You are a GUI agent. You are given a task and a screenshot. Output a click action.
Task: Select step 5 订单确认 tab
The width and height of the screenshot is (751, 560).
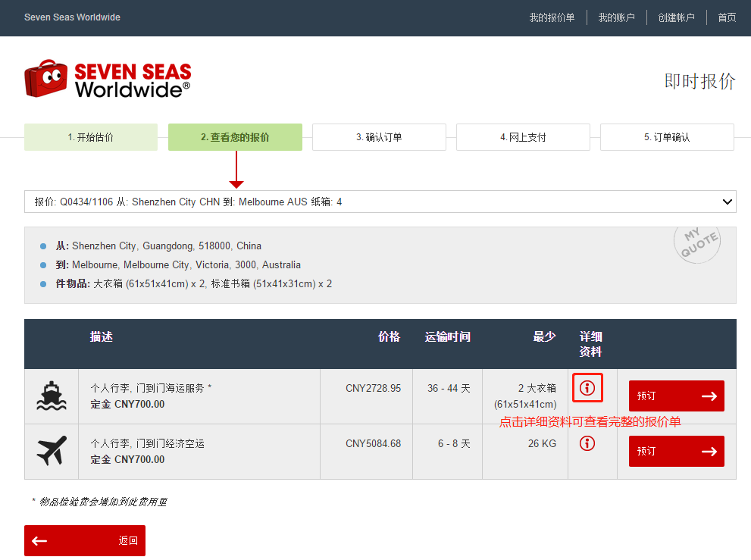pos(667,137)
